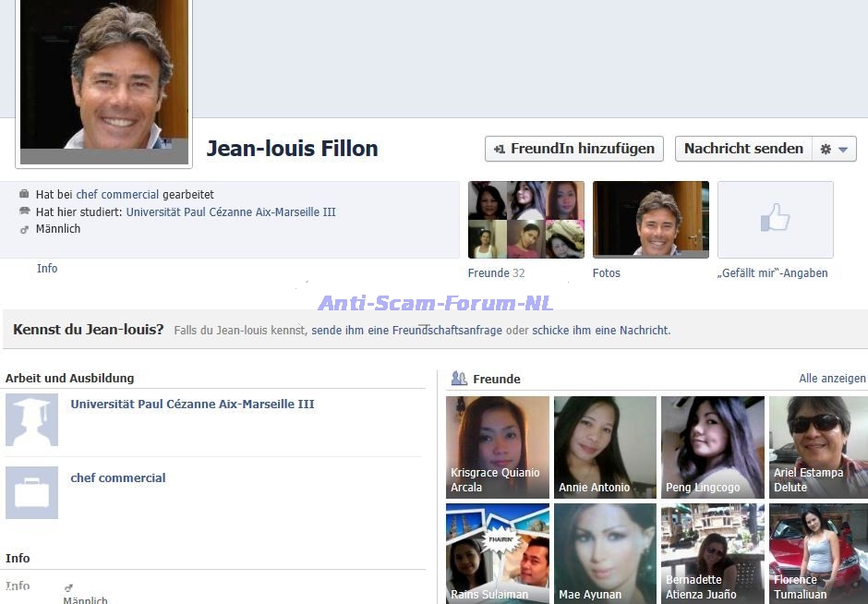Open friend Peng Lingcogo's photo
This screenshot has width=868, height=604.
pyautogui.click(x=712, y=447)
